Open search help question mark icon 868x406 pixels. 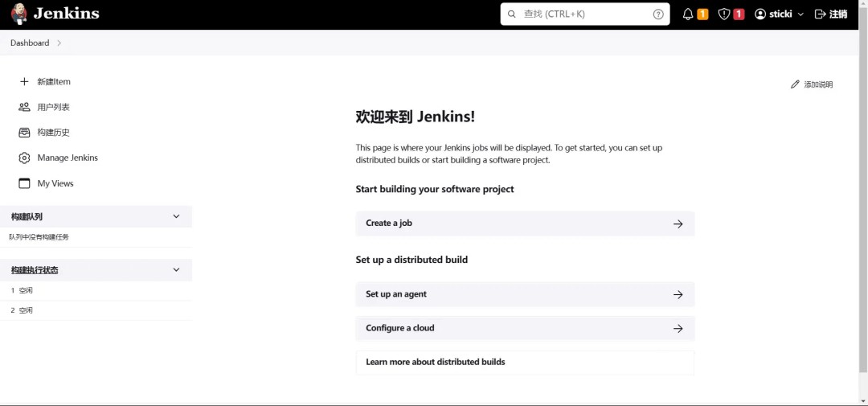point(658,14)
